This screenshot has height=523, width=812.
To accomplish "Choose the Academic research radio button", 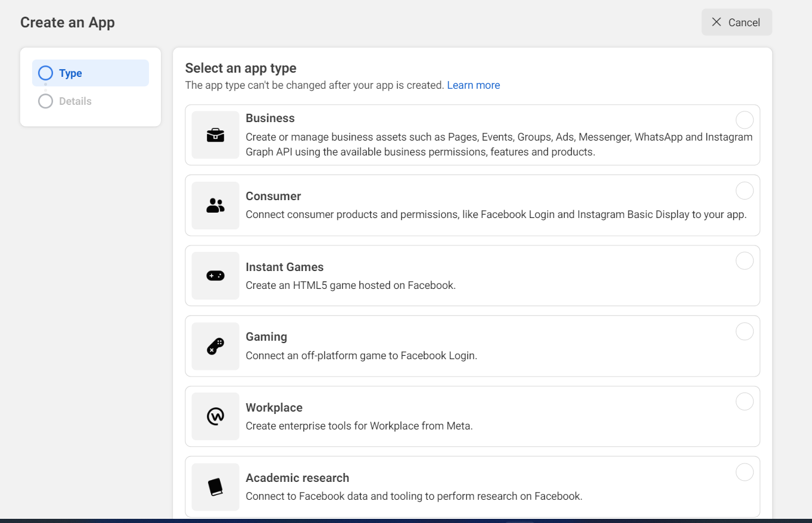I will pos(744,472).
